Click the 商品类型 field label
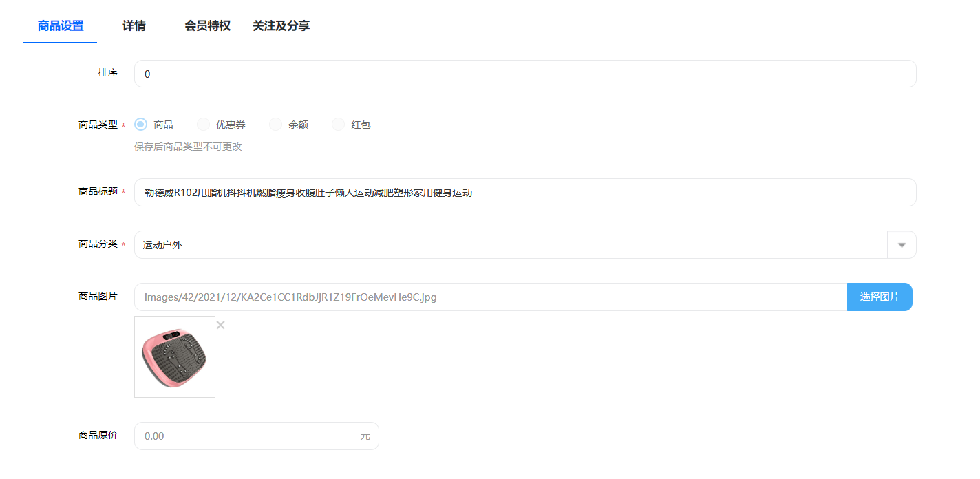The width and height of the screenshot is (980, 479). 98,125
